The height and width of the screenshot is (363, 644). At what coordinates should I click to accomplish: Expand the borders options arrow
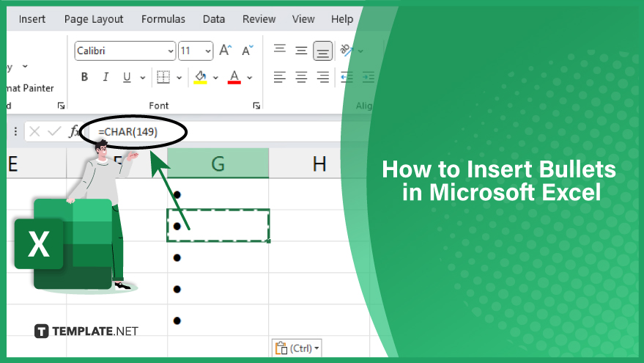(179, 77)
